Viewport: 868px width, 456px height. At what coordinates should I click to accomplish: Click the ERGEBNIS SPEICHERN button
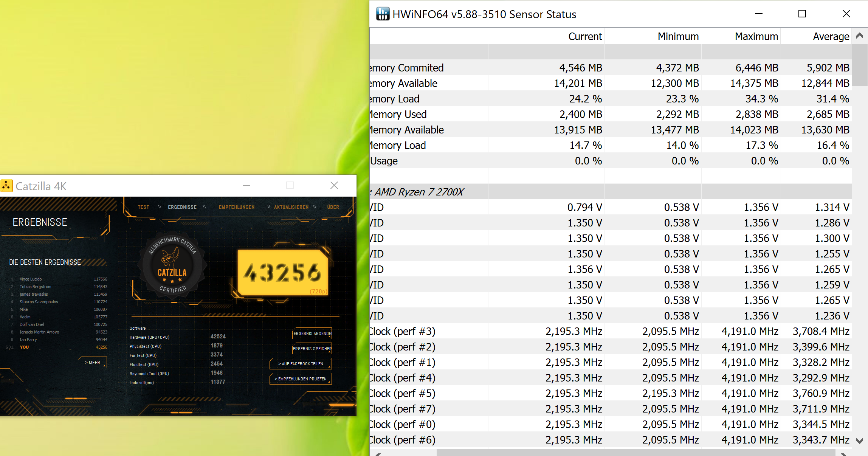pyautogui.click(x=312, y=349)
